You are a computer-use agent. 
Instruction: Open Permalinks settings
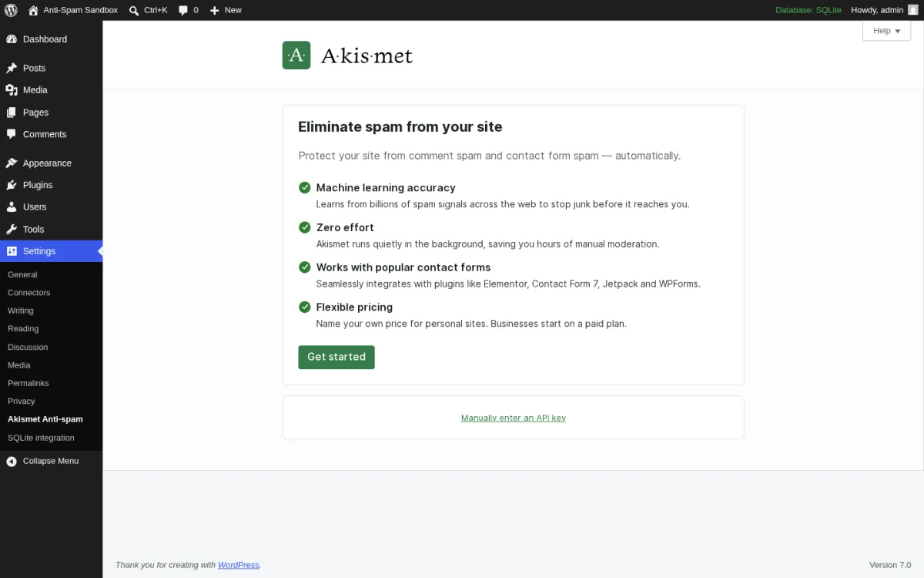pos(28,383)
